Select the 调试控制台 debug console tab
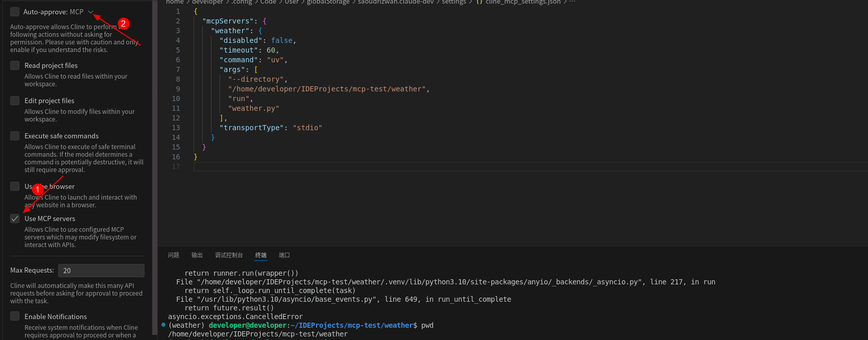Viewport: 868px width, 340px height. tap(229, 255)
